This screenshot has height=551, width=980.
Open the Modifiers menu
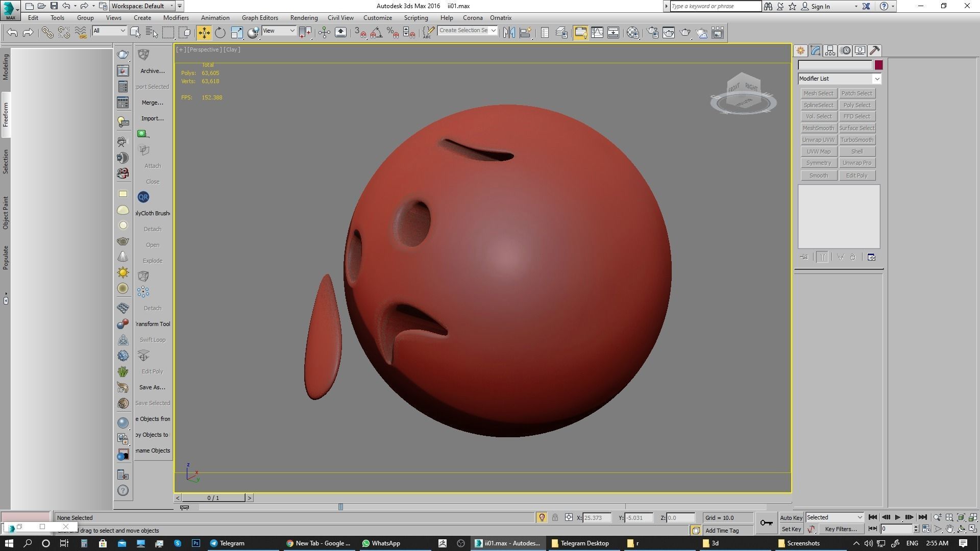176,18
